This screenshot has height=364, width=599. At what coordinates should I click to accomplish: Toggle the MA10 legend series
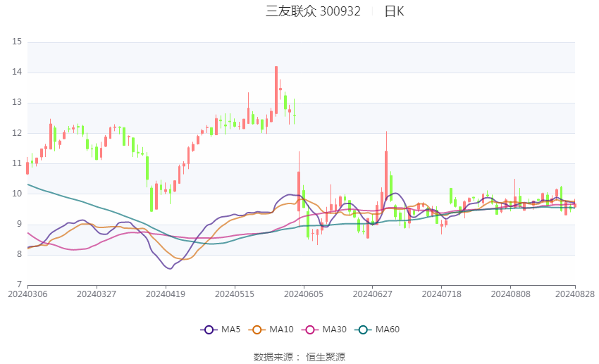(x=271, y=330)
